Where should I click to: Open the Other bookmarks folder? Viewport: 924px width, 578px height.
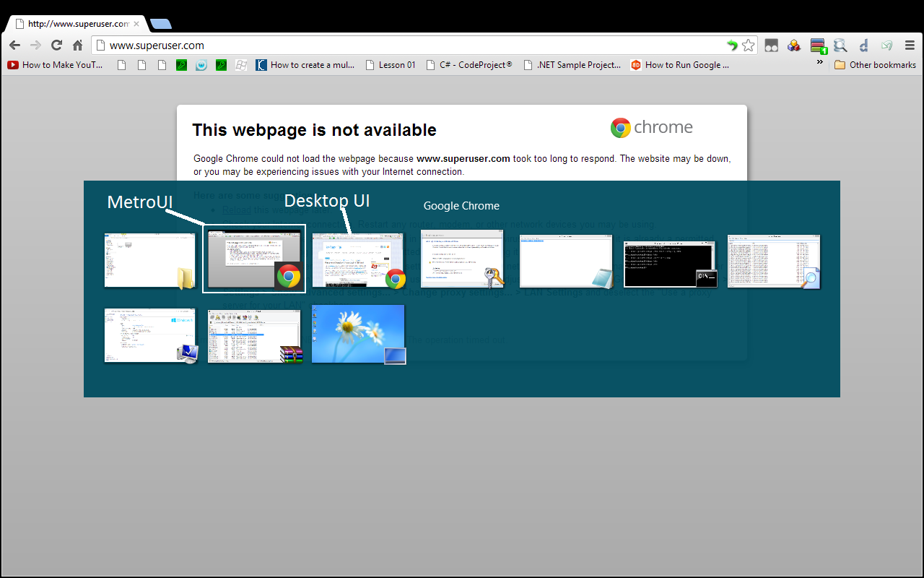[x=875, y=65]
